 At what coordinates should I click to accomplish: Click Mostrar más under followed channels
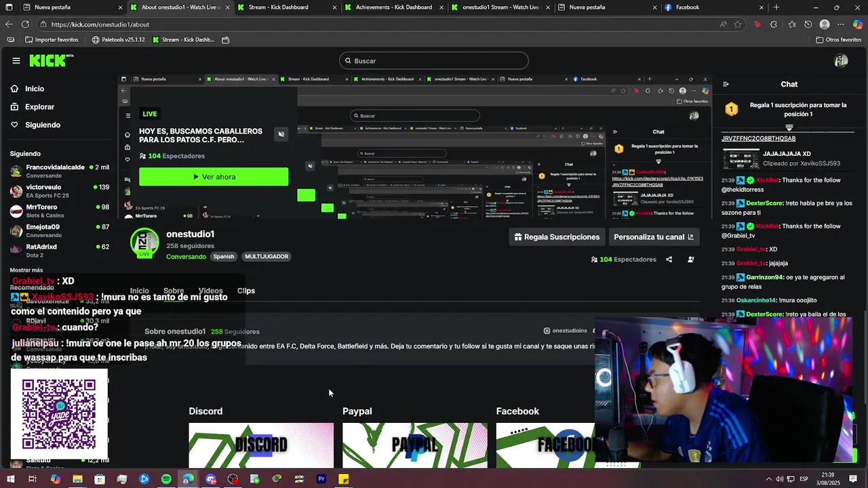click(x=26, y=270)
